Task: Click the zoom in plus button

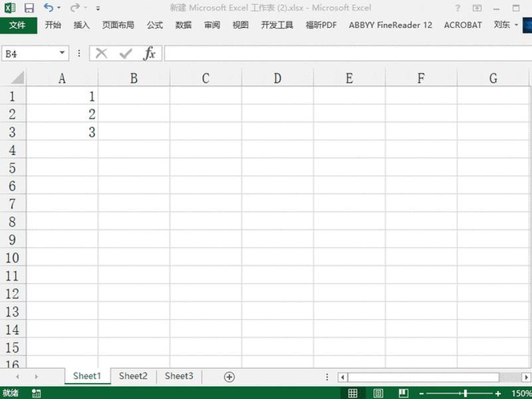Action: 498,393
